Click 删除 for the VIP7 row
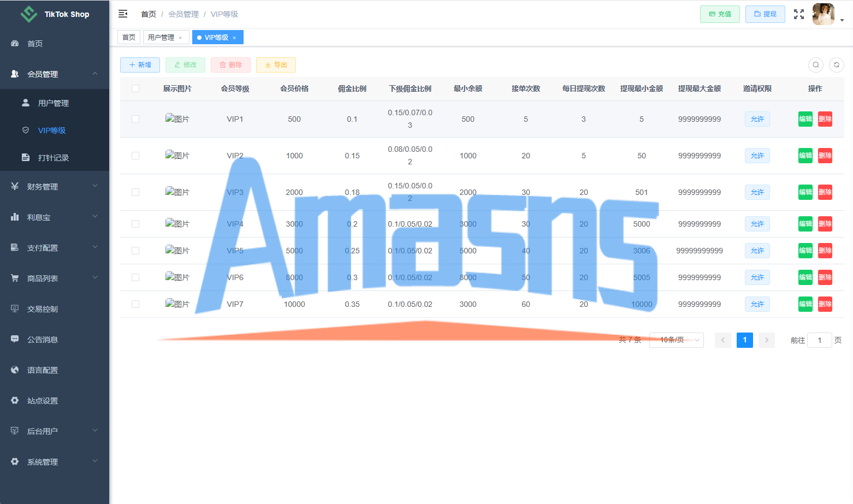Screen dimensions: 853x504 (x=825, y=304)
